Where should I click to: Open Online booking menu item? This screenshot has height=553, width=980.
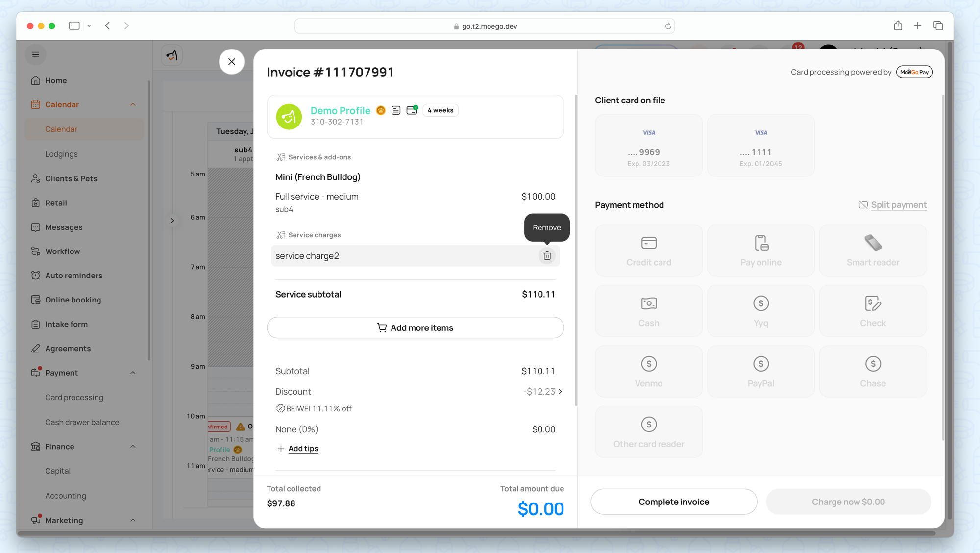[x=73, y=300]
